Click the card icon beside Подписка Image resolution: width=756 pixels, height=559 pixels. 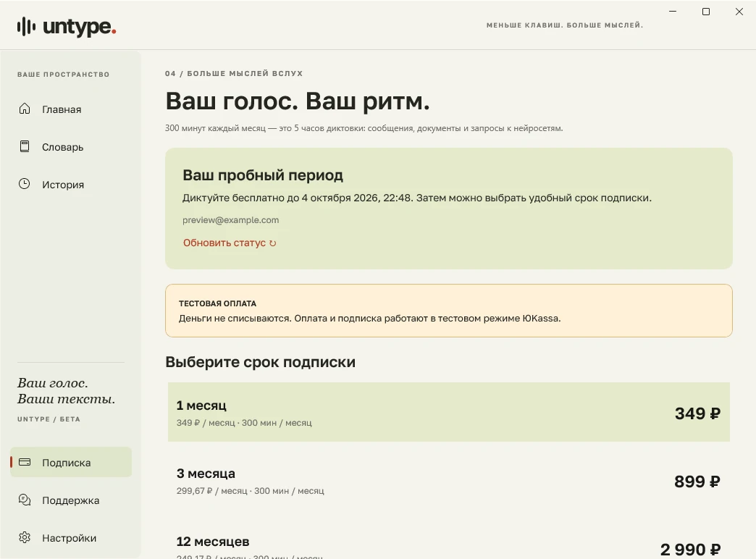[x=25, y=462]
